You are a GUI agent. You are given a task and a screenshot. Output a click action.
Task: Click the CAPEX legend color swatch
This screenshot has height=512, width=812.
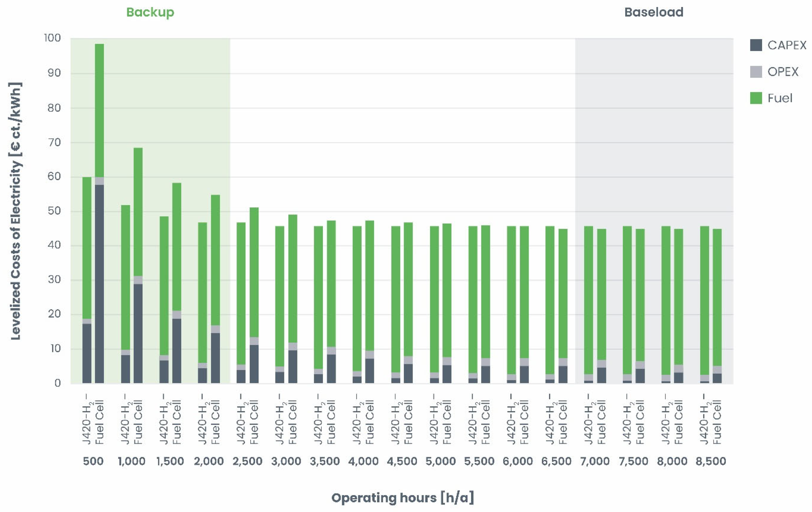(756, 45)
